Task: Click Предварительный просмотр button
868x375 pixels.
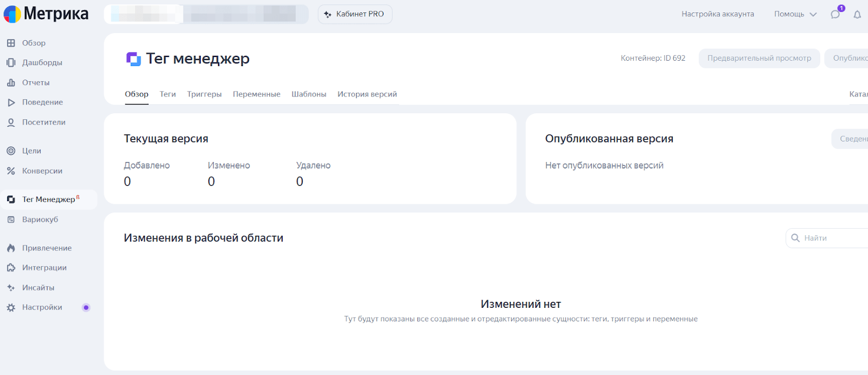Action: point(759,58)
